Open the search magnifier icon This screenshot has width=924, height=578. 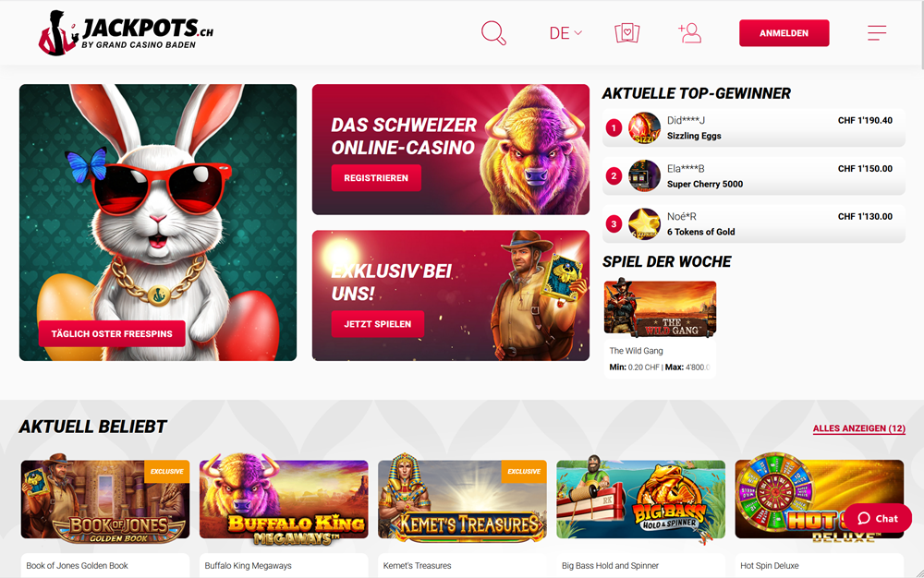click(x=493, y=33)
